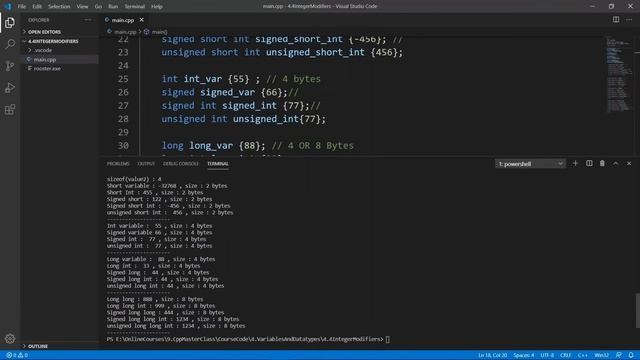This screenshot has height=360, width=640.
Task: Switch to the Problems panel tab
Action: click(118, 164)
